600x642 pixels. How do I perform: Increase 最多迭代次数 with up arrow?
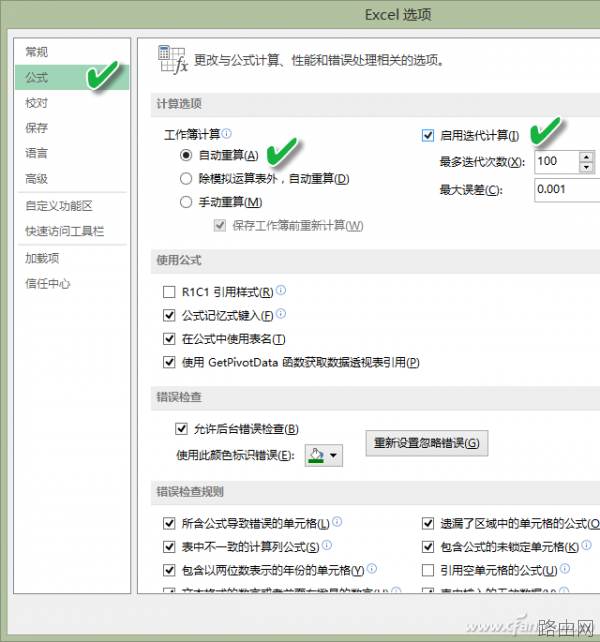586,157
